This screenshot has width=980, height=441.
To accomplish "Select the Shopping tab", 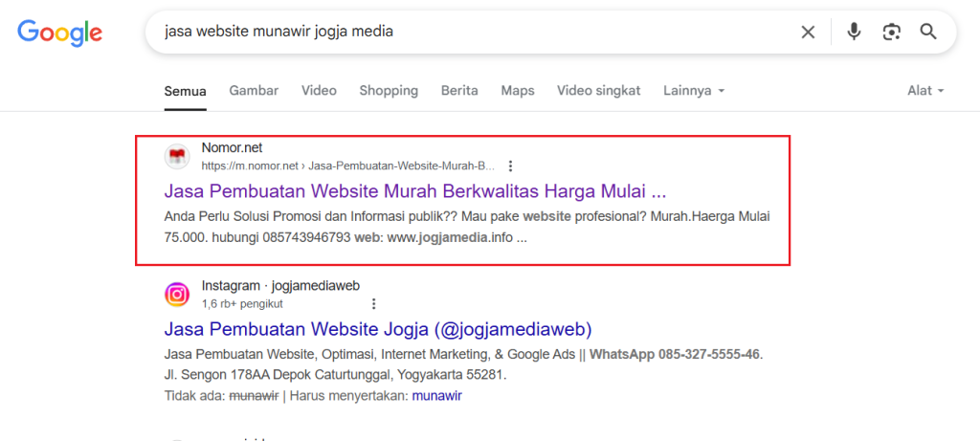I will (389, 91).
